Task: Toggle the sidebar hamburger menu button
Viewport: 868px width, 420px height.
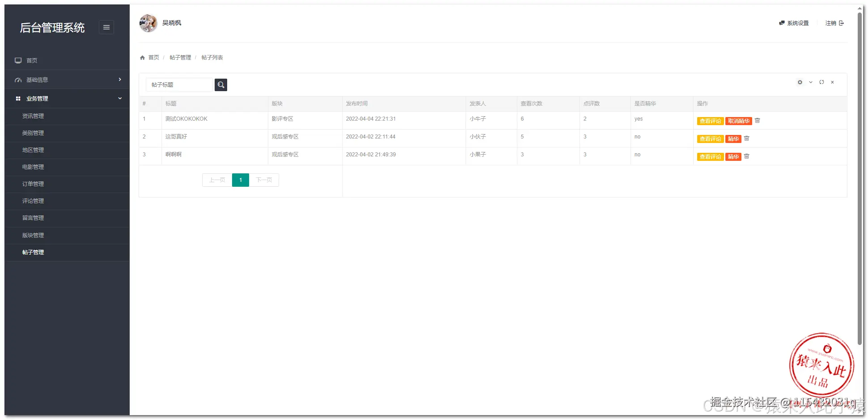Action: click(x=106, y=27)
